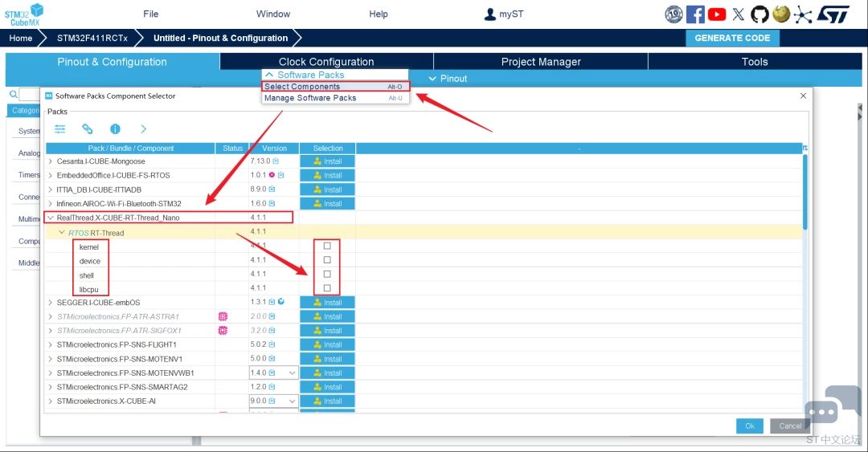Screen dimensions: 868x452
Task: Collapse the RTOS RT-Thread bundle
Action: 62,232
